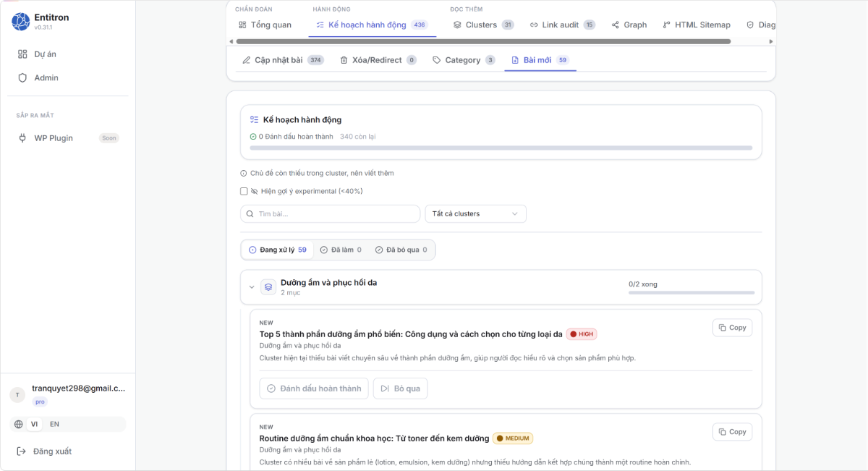Click Bỏ qua on Top 5 thành phần item
This screenshot has width=868, height=471.
point(401,389)
